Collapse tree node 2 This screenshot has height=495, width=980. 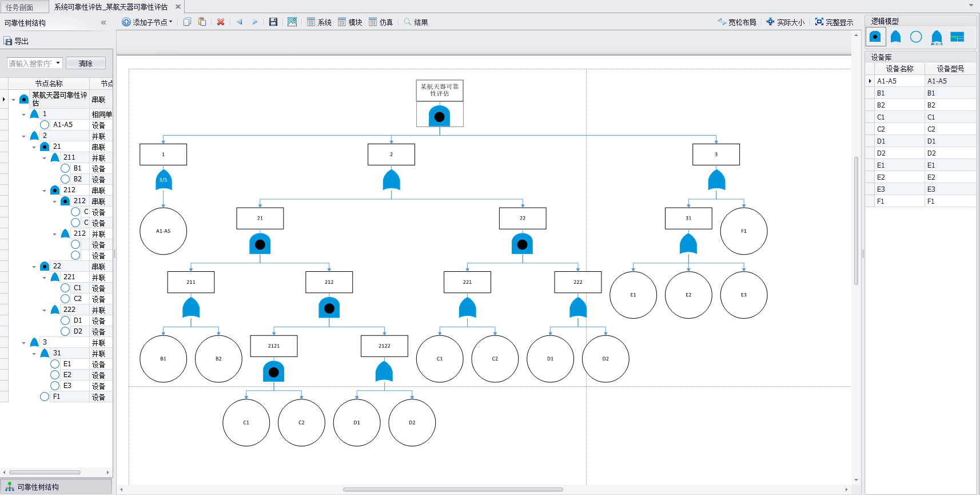[x=24, y=136]
